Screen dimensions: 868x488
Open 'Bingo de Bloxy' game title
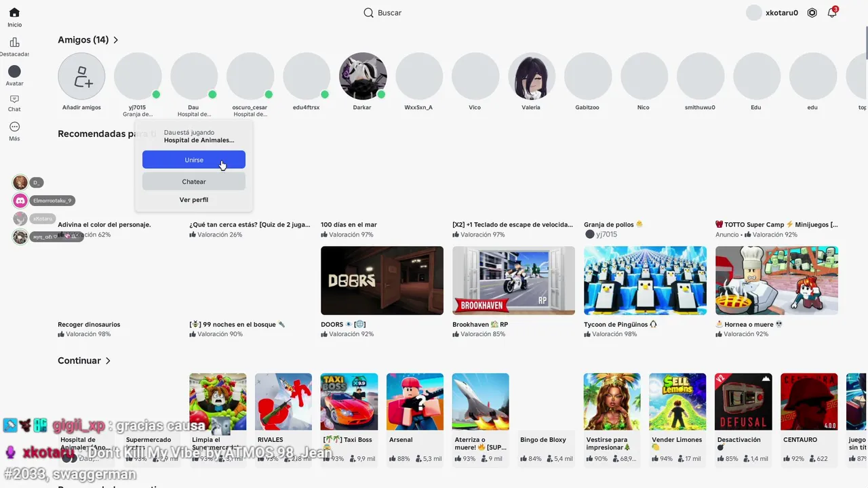point(543,440)
